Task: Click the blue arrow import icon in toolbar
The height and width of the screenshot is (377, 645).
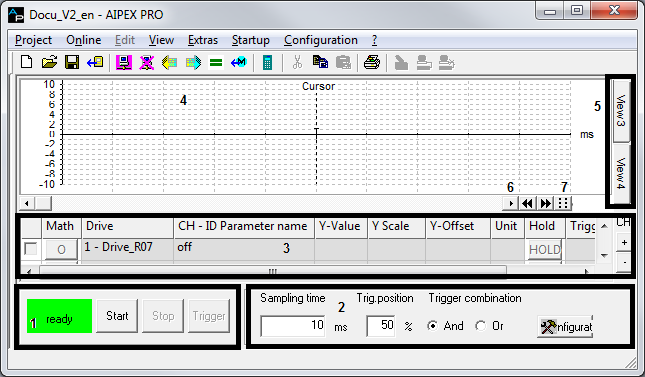Action: (x=95, y=62)
